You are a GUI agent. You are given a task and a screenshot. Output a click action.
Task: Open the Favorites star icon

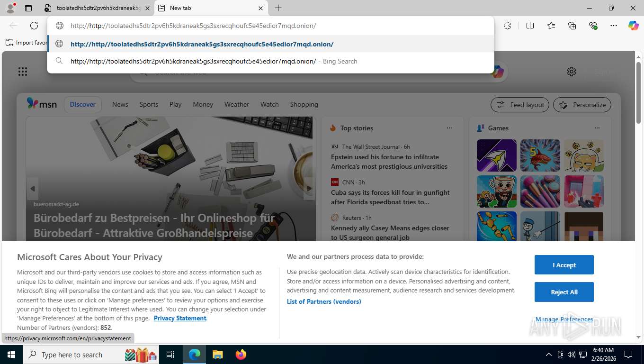tap(551, 26)
